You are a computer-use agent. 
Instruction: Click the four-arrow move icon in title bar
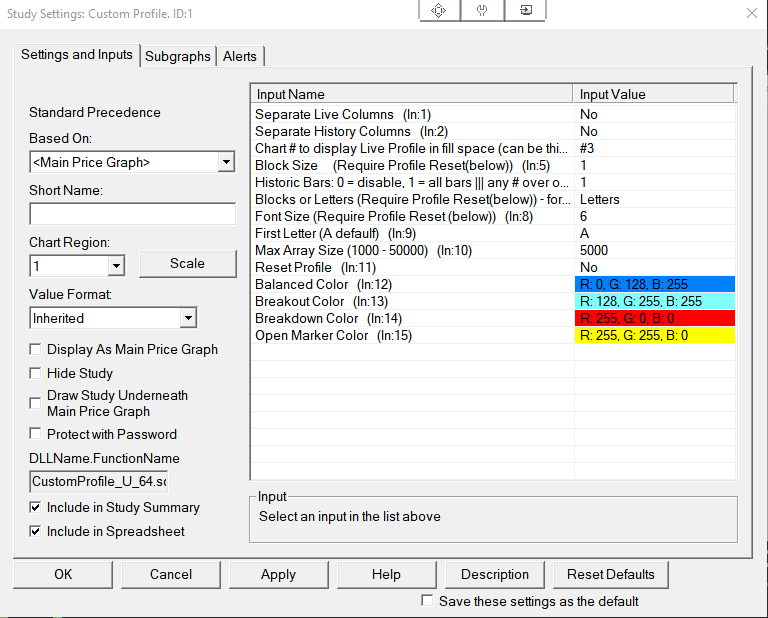click(438, 10)
